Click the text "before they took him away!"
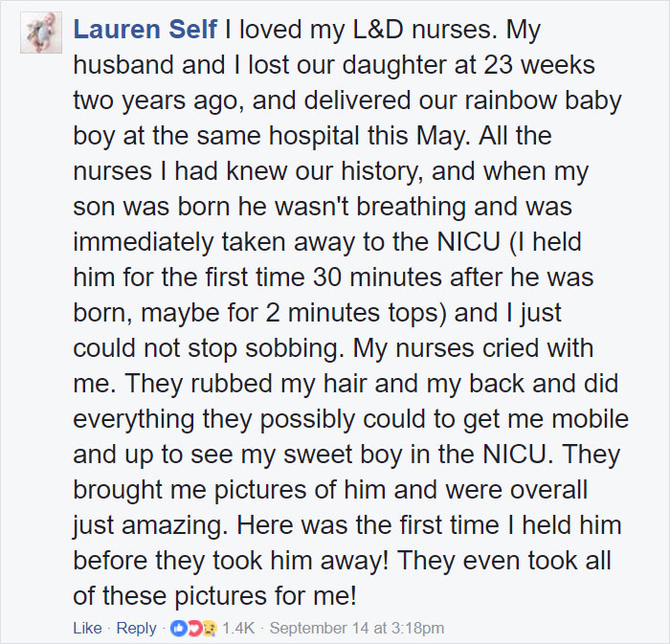Image resolution: width=670 pixels, height=644 pixels. pos(231,561)
